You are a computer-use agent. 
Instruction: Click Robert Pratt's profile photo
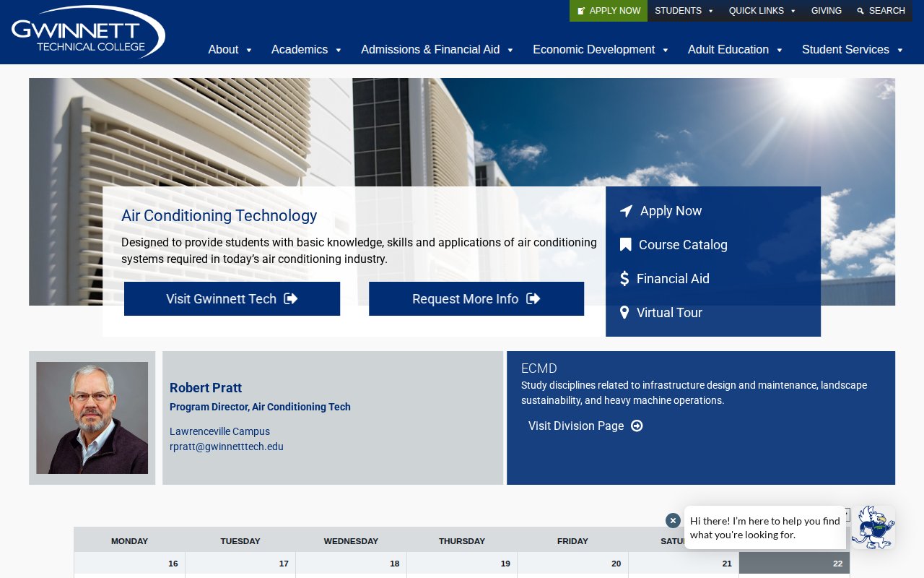pos(92,418)
